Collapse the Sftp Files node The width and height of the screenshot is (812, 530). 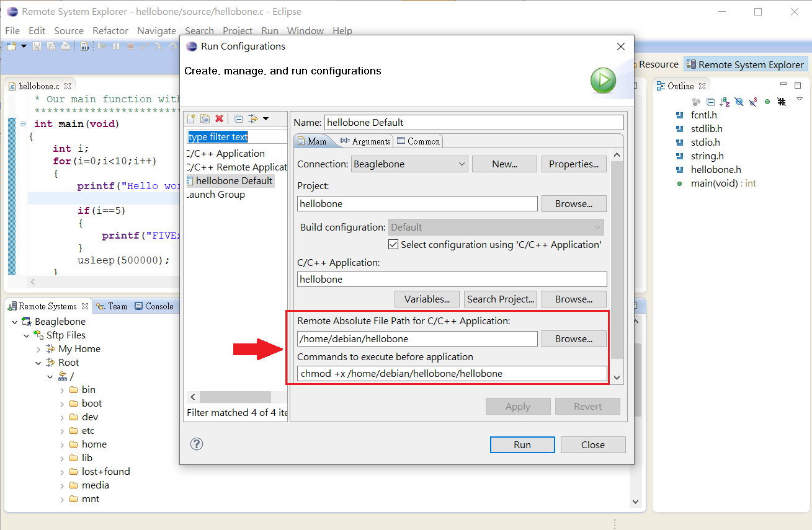pos(27,335)
